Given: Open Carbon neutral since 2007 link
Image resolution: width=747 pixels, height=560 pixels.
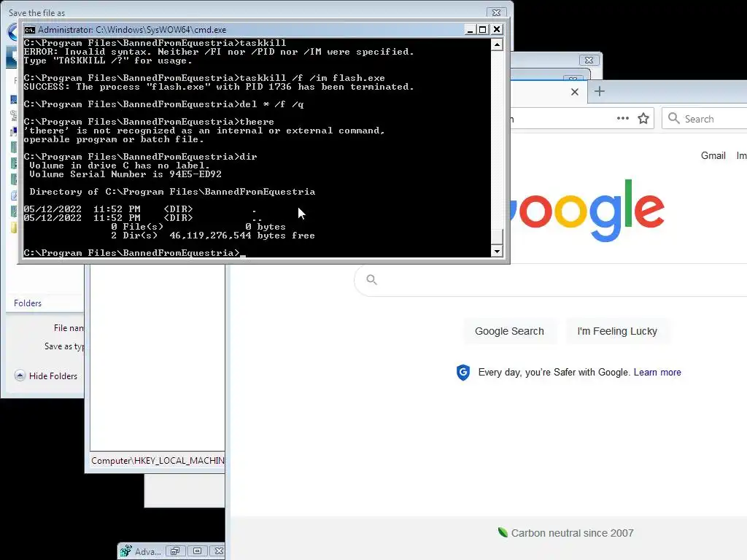Looking at the screenshot, I should [x=572, y=533].
